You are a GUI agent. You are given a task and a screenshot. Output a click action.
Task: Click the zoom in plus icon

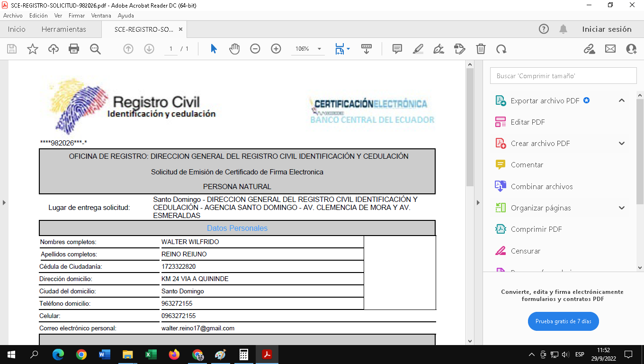point(276,49)
